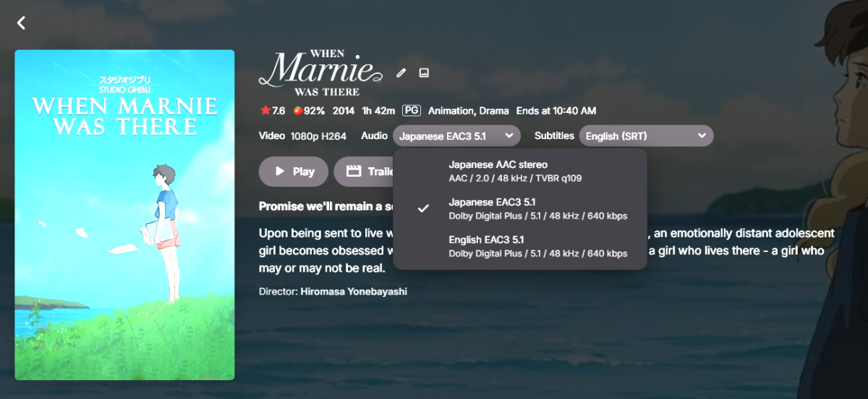Click the When Marnie Was There logo

point(320,72)
